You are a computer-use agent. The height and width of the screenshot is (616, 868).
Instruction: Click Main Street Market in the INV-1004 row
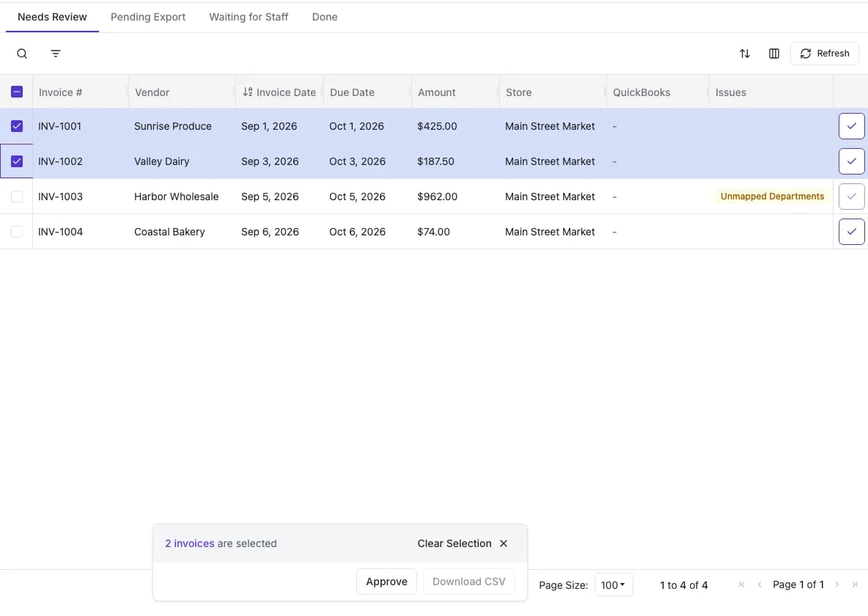pos(550,232)
